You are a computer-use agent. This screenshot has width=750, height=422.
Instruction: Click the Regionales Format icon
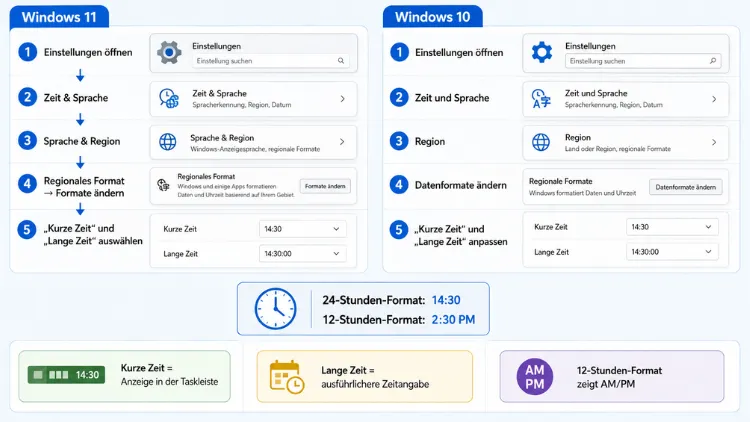[x=164, y=185]
